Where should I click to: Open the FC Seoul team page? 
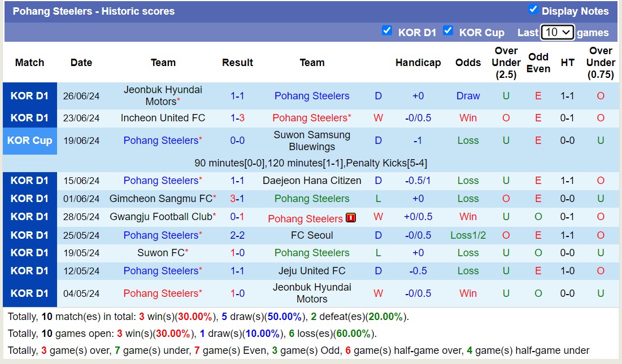pyautogui.click(x=312, y=235)
